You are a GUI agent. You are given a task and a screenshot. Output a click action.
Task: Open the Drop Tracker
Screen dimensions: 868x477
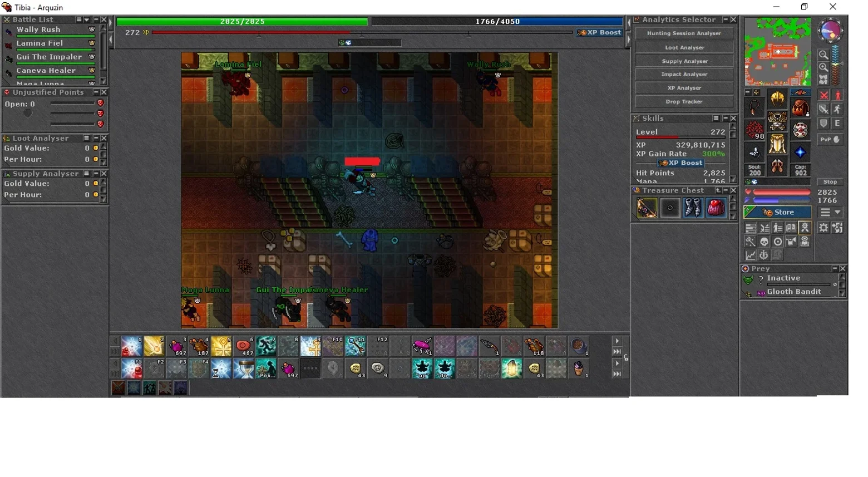click(684, 102)
